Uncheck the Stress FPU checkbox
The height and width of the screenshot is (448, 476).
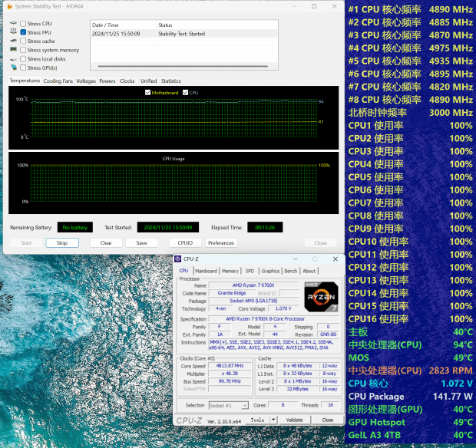(23, 32)
